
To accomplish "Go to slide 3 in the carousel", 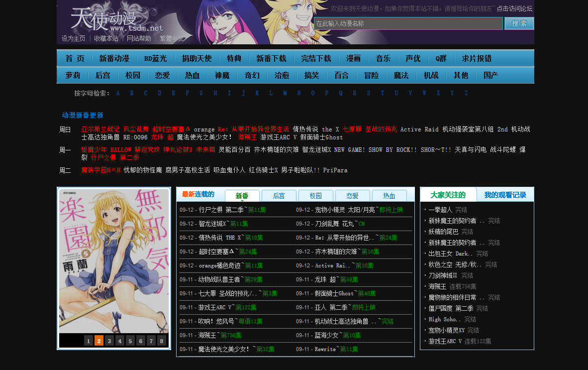I will point(109,341).
